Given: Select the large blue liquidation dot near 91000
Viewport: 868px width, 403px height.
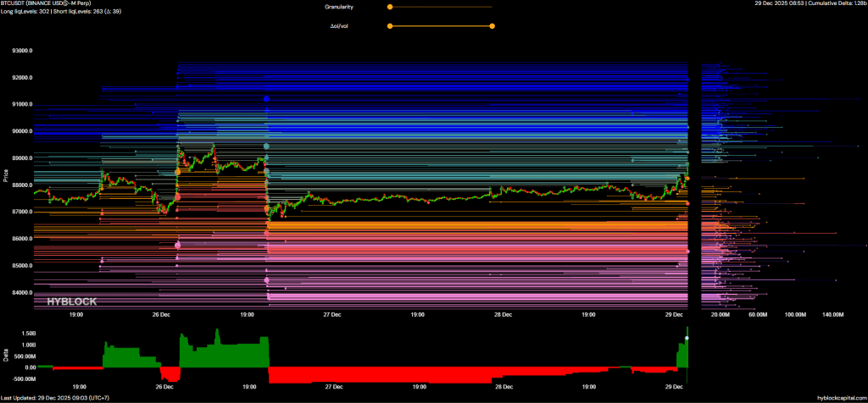Looking at the screenshot, I should coord(266,99).
